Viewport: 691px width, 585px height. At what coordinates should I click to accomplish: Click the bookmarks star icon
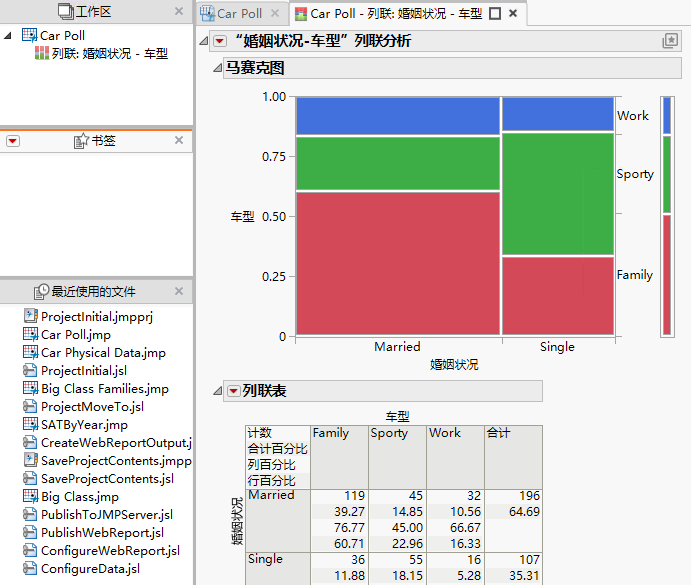pyautogui.click(x=81, y=141)
